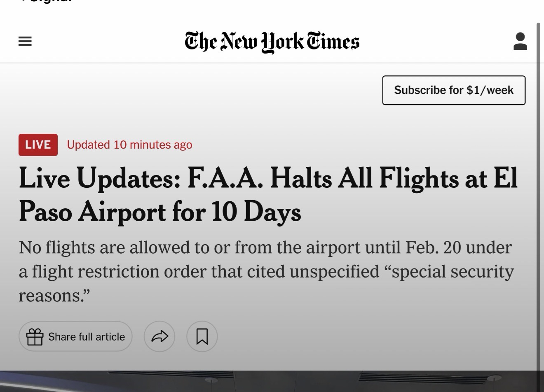Return to Signal via the back link
This screenshot has height=392, width=544.
click(45, 2)
